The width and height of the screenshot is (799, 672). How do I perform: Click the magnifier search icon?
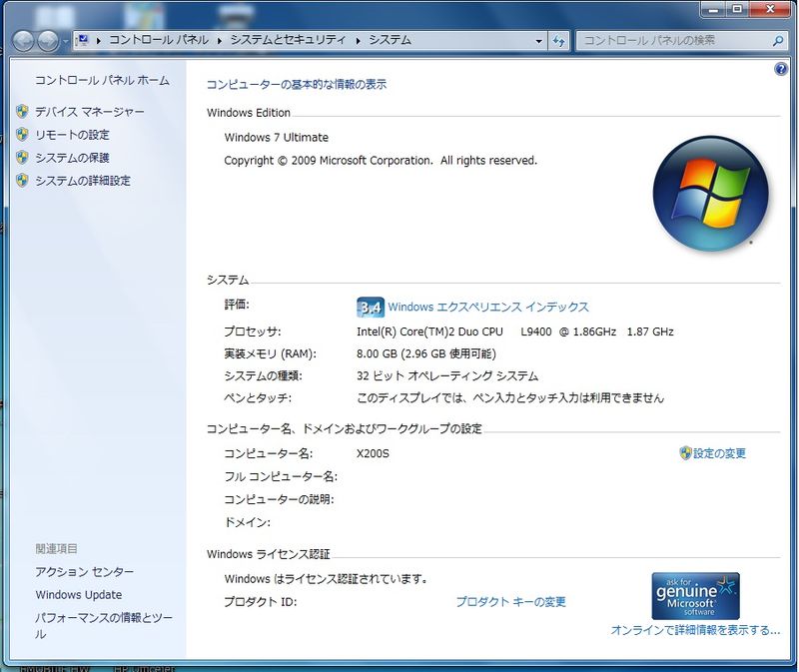[778, 41]
